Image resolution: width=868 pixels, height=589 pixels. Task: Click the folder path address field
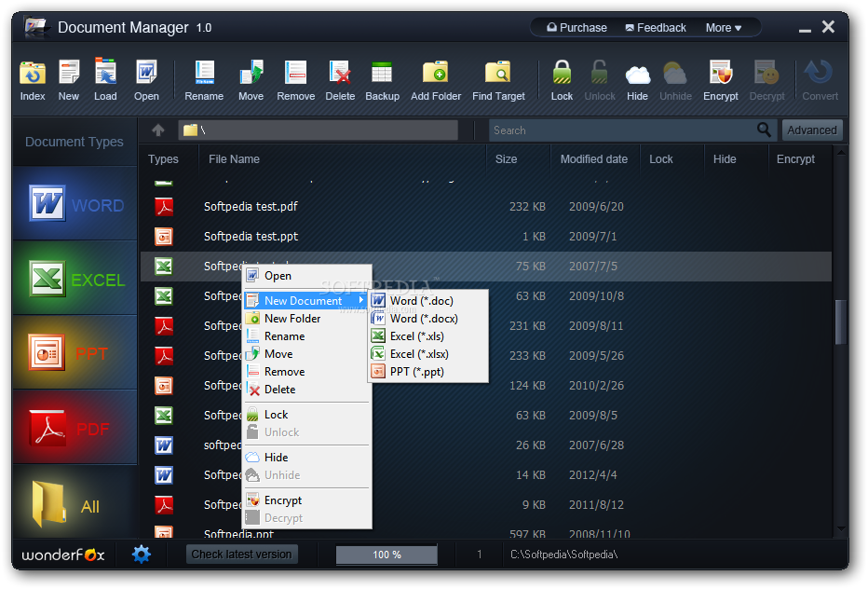tap(319, 130)
